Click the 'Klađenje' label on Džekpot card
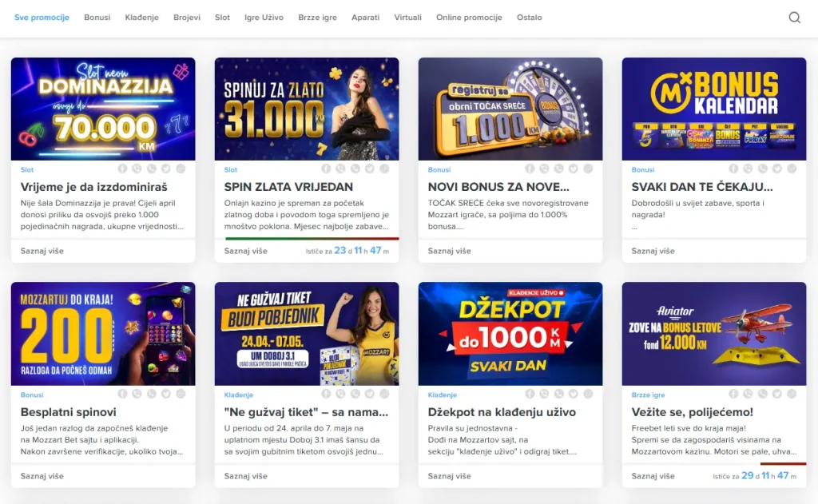 (x=443, y=395)
